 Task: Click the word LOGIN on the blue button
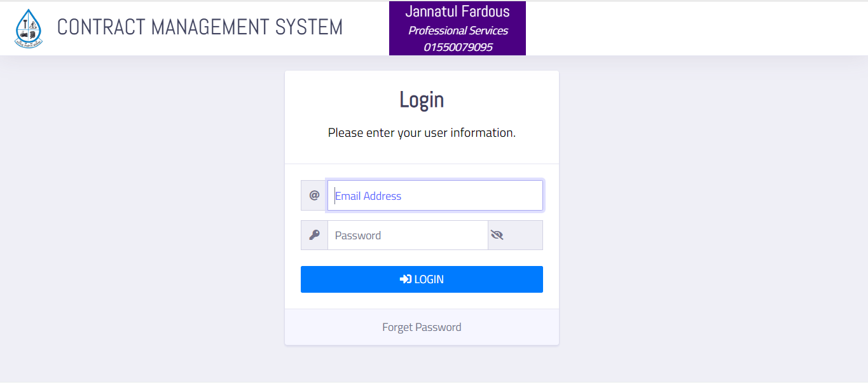click(x=429, y=279)
